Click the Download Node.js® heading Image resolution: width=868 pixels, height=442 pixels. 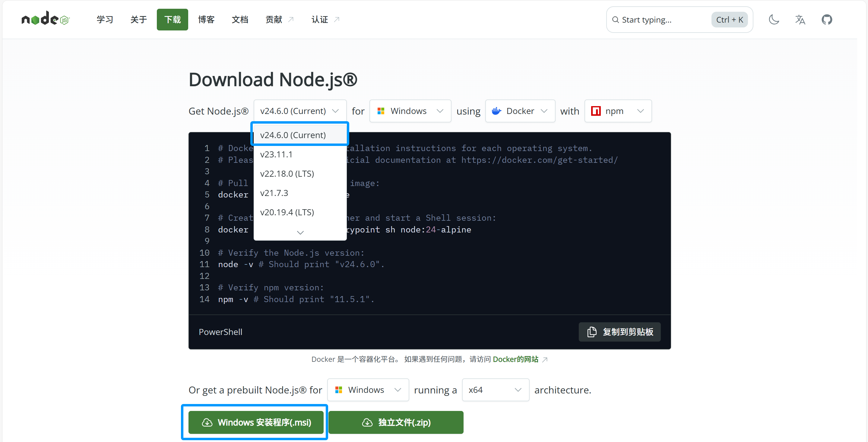click(273, 80)
